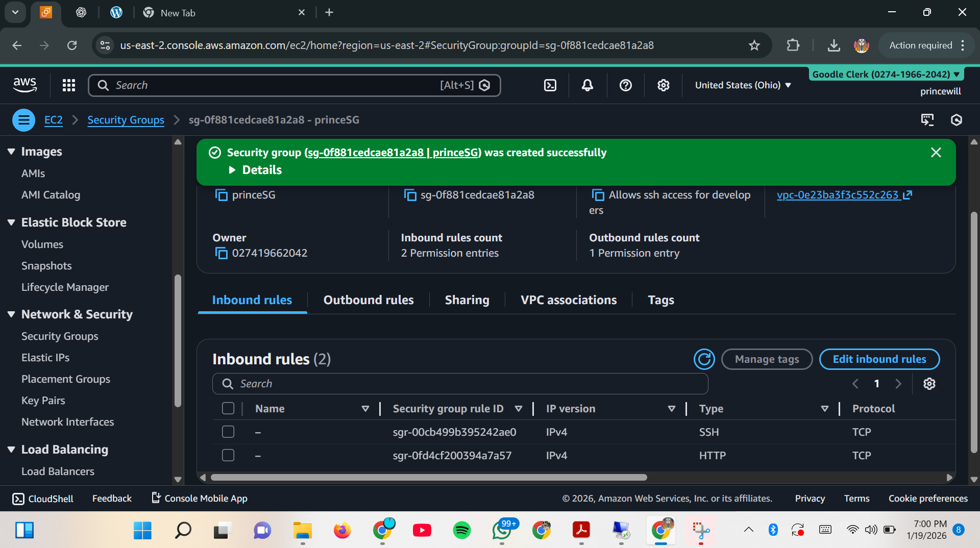Copy the security group ID sg-0f881cedcae81a2a8
Image resolution: width=980 pixels, height=548 pixels.
(x=410, y=195)
